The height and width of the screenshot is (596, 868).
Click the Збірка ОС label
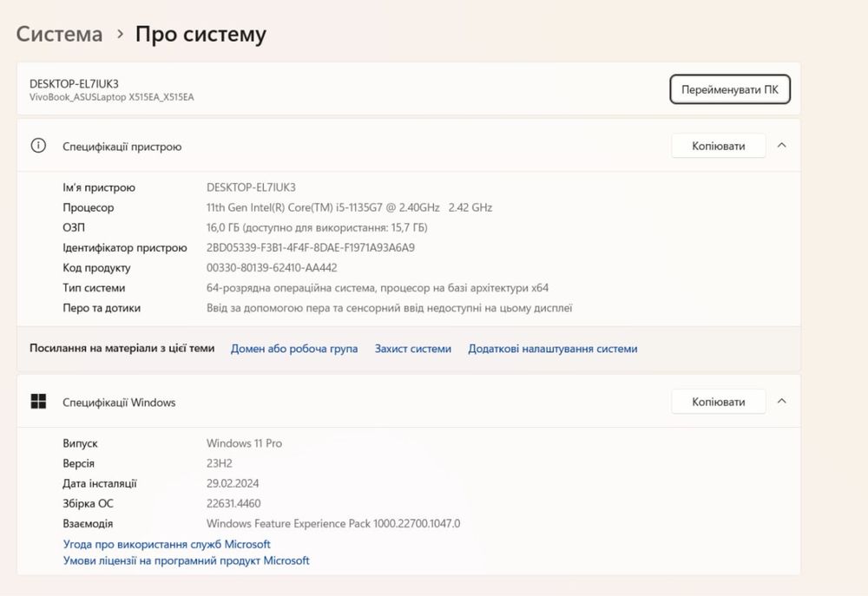tap(88, 503)
